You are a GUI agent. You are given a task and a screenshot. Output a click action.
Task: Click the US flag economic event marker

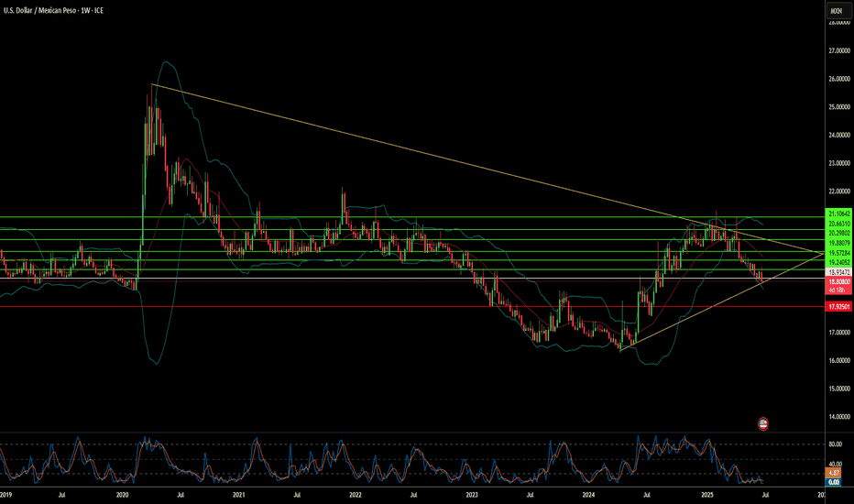[763, 423]
